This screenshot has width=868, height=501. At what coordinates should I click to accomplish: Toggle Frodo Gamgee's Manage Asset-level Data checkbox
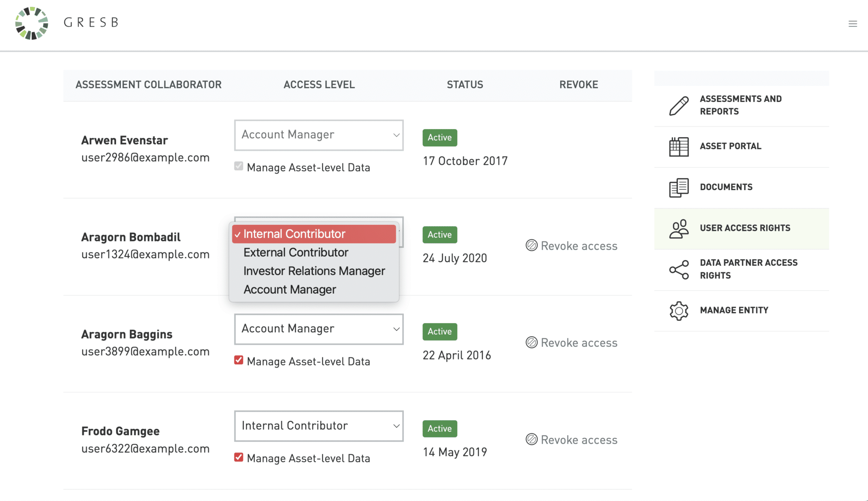[239, 457]
